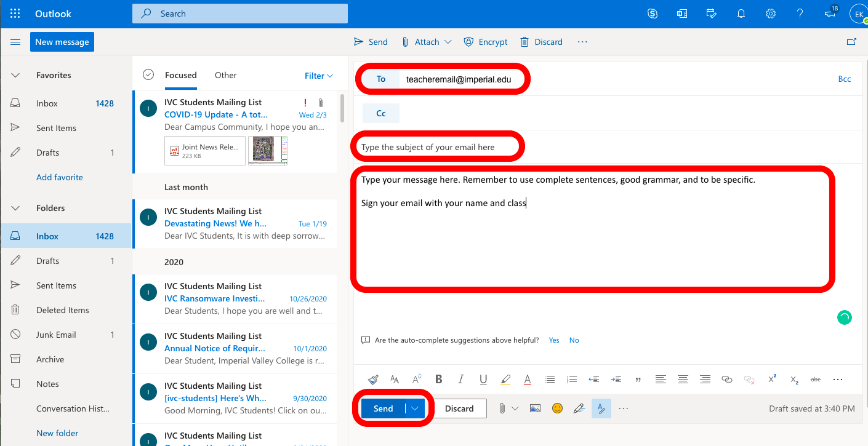The width and height of the screenshot is (868, 446).
Task: Open the Deleted Items folder
Action: (x=66, y=310)
